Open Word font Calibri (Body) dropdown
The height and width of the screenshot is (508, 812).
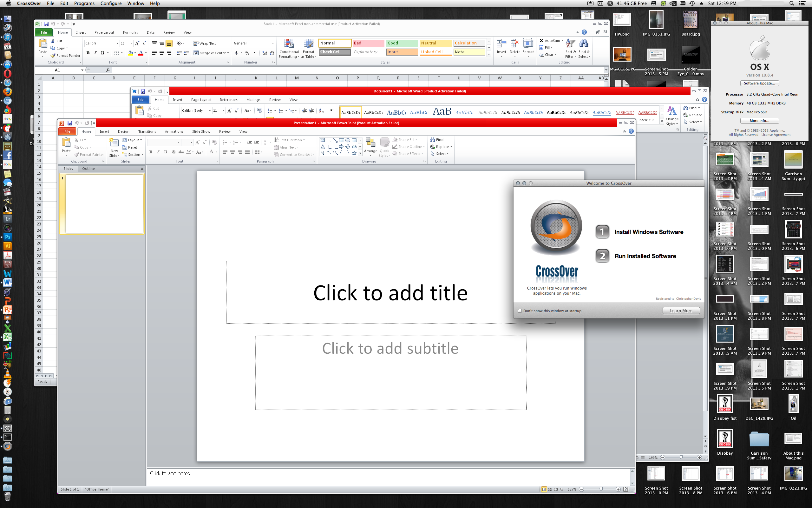[x=210, y=110]
